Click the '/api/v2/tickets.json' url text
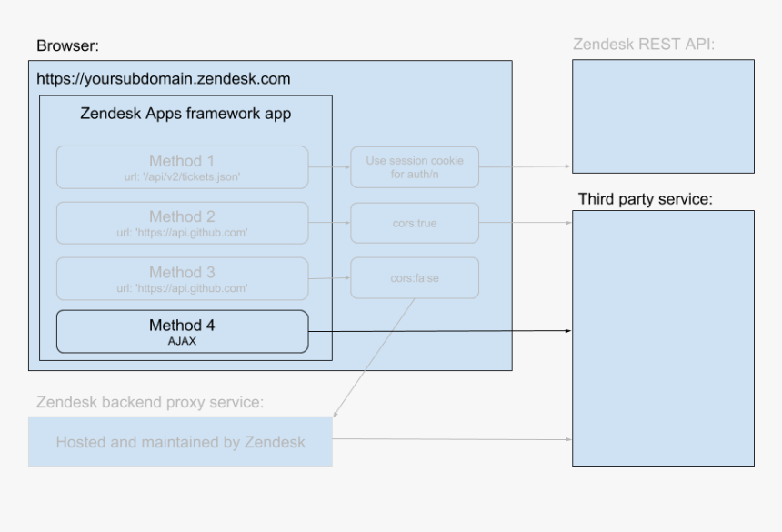The height and width of the screenshot is (532, 782). tap(182, 177)
